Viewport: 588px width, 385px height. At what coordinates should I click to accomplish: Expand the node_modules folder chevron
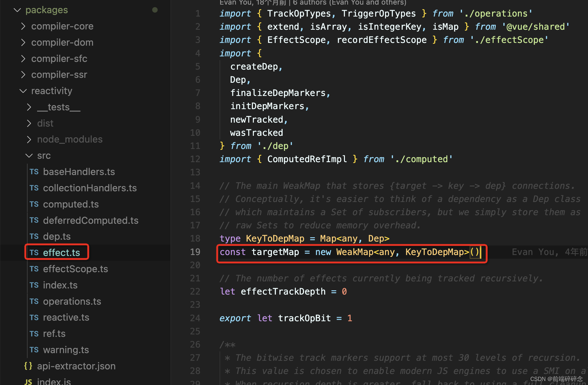point(29,139)
